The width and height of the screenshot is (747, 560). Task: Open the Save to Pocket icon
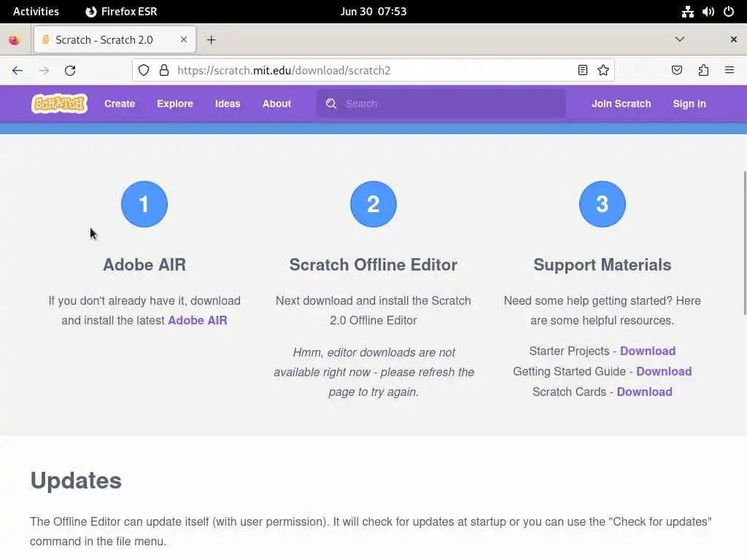[x=676, y=71]
